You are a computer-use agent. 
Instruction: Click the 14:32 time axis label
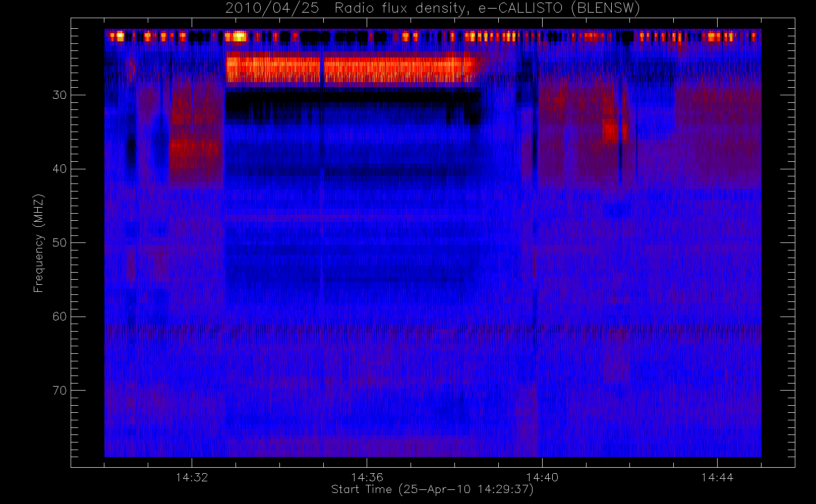[192, 477]
